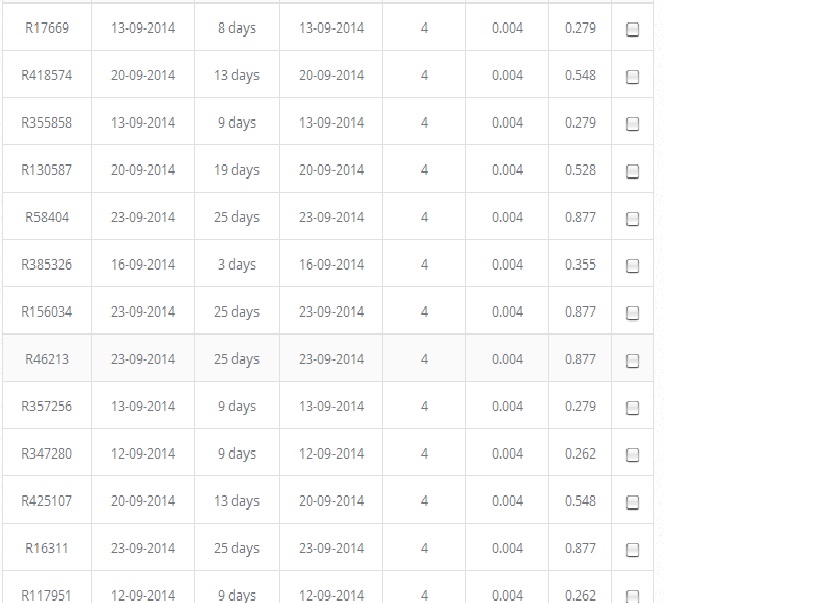Click the '3 days' duration cell
Screen dimensions: 819x603
pyautogui.click(x=236, y=264)
